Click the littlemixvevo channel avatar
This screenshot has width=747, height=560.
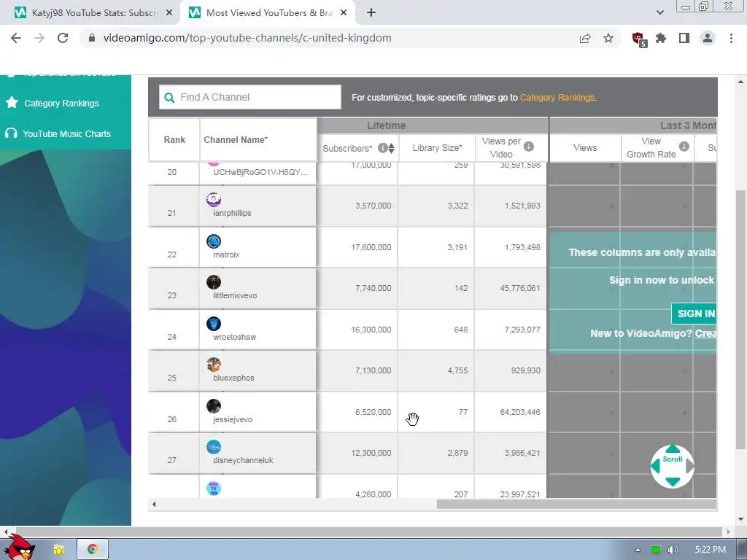tap(214, 282)
